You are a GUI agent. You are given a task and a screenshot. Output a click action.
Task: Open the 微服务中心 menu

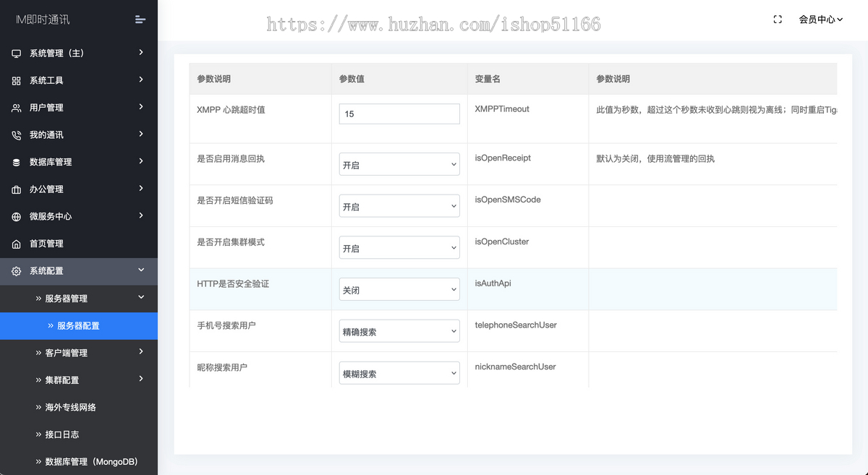point(79,217)
